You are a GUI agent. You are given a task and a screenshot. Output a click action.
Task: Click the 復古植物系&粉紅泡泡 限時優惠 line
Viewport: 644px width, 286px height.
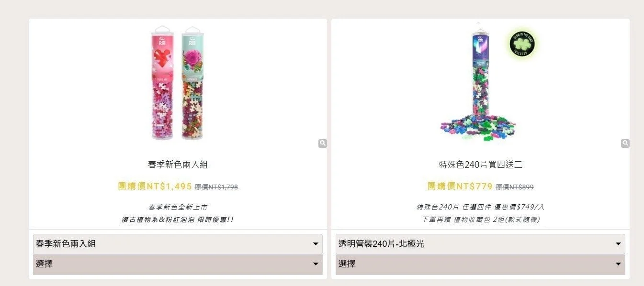point(178,220)
